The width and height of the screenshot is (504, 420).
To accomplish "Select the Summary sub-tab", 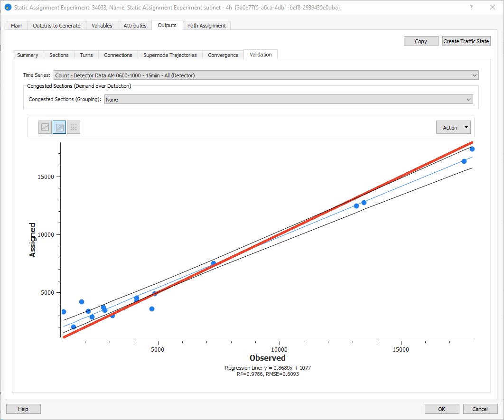I will (28, 55).
